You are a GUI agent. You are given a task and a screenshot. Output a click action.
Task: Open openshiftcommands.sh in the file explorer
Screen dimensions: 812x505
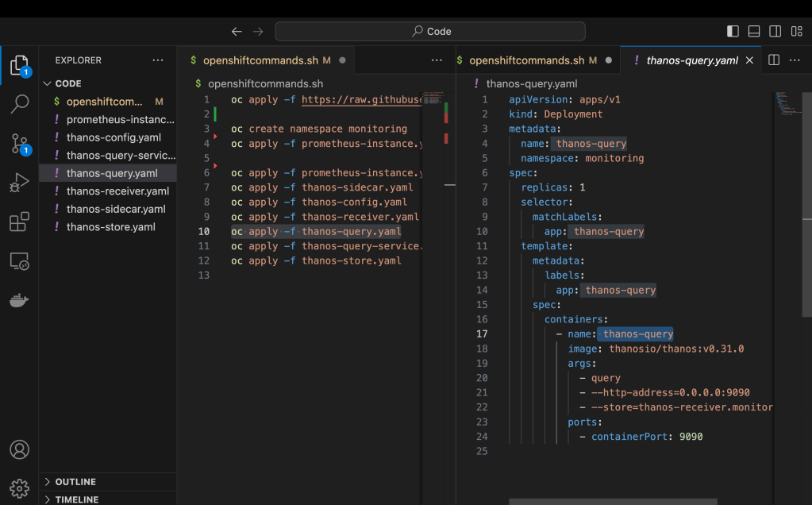pos(108,102)
